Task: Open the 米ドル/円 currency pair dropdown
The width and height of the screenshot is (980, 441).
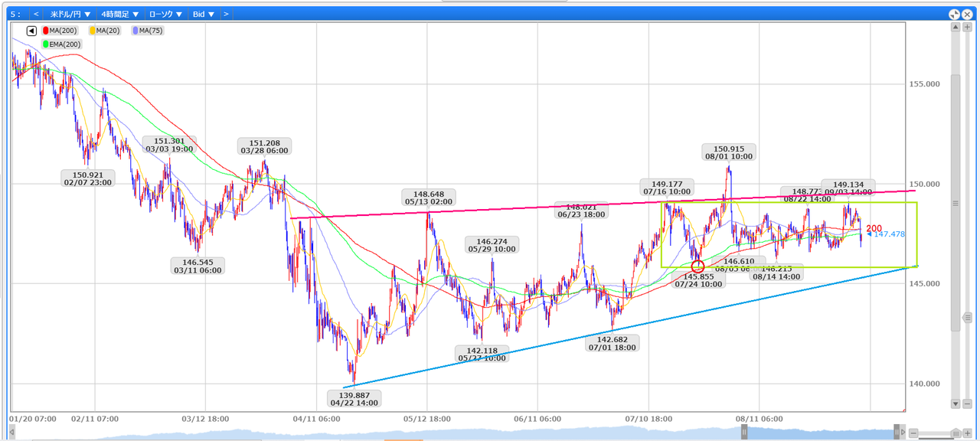Action: (x=70, y=14)
